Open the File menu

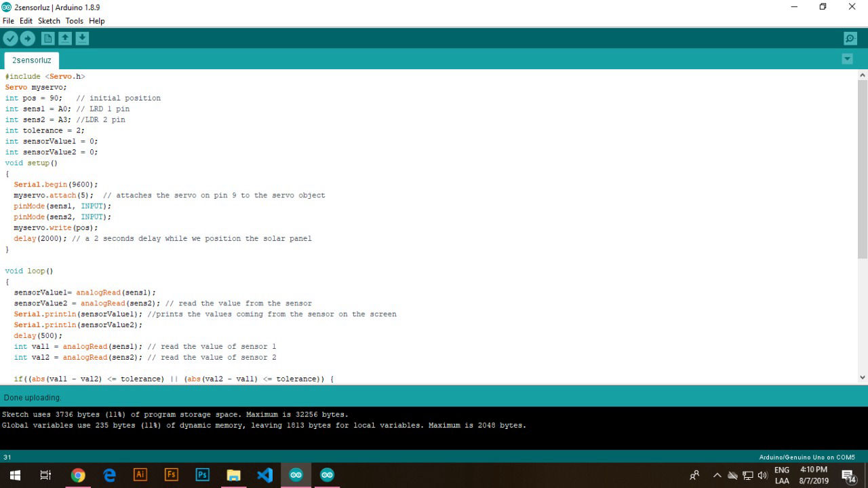pos(8,21)
